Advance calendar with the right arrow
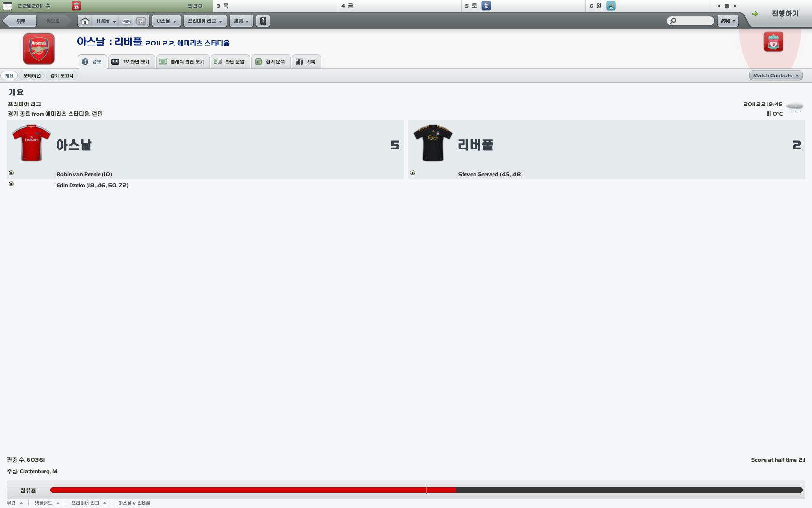 coord(735,6)
